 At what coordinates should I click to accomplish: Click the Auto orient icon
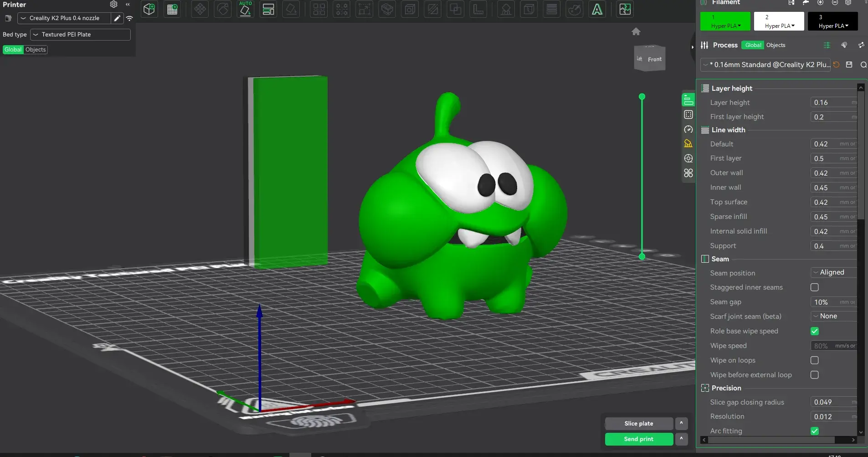(246, 9)
